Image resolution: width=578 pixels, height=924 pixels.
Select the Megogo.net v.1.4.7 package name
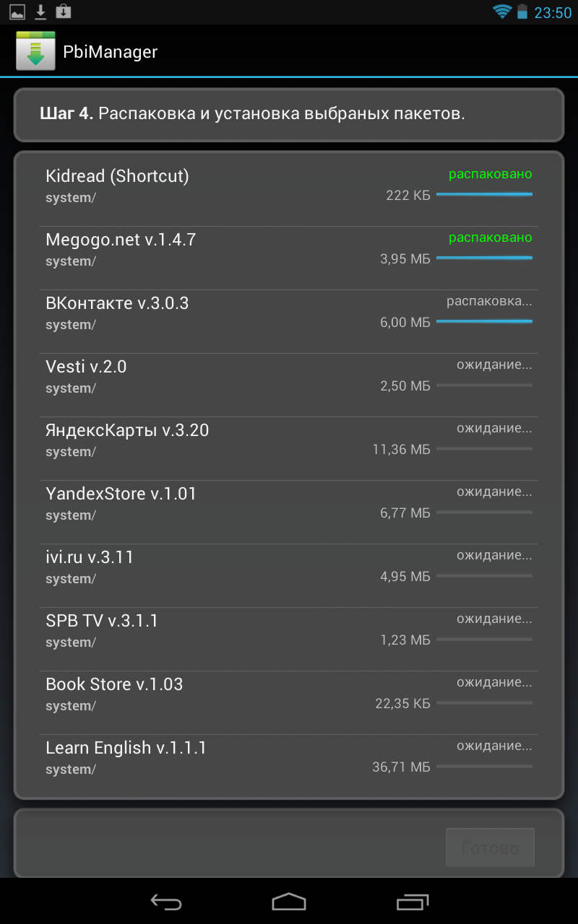[x=121, y=240]
